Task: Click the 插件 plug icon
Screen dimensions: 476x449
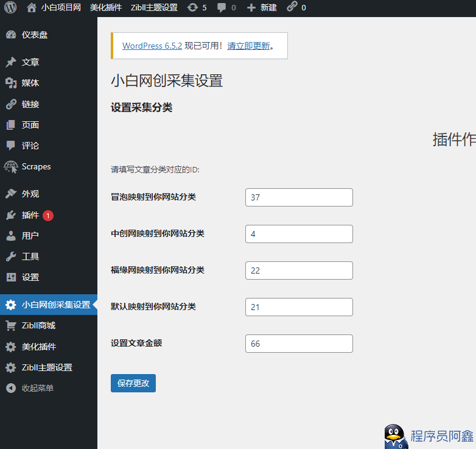Action: tap(11, 215)
